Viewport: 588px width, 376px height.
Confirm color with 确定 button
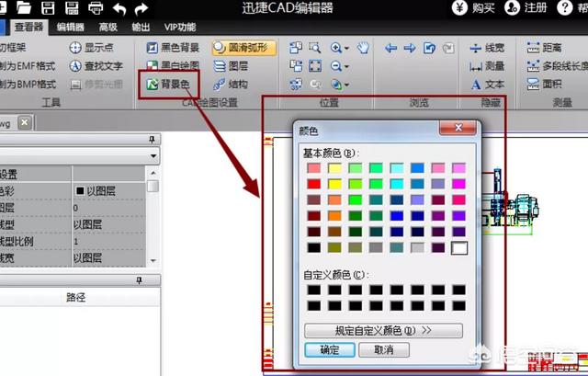click(330, 350)
